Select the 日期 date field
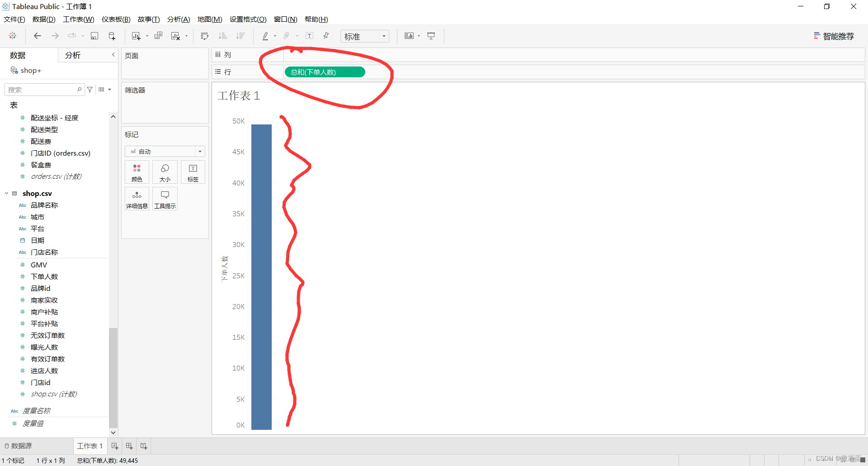 point(38,240)
